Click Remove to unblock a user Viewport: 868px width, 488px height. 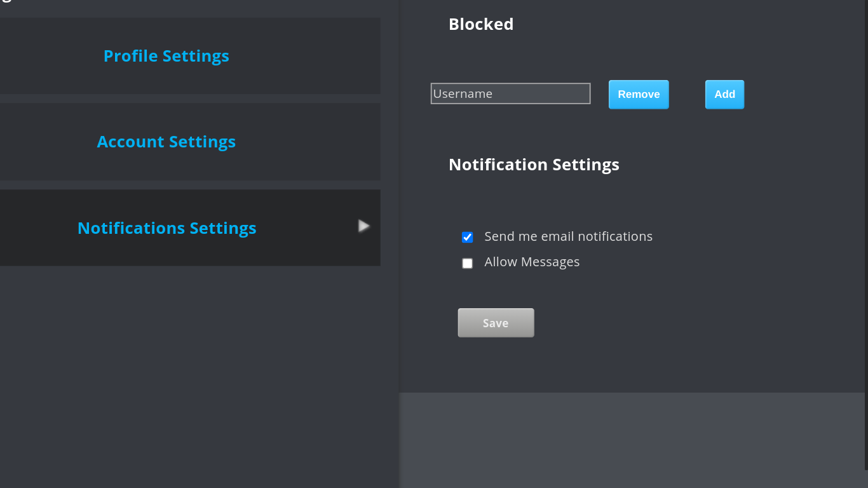(639, 94)
